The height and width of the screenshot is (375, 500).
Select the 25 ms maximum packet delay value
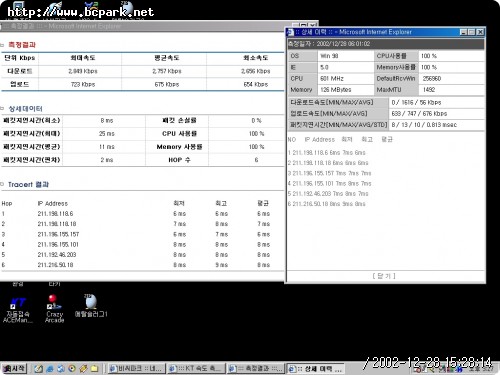click(107, 134)
